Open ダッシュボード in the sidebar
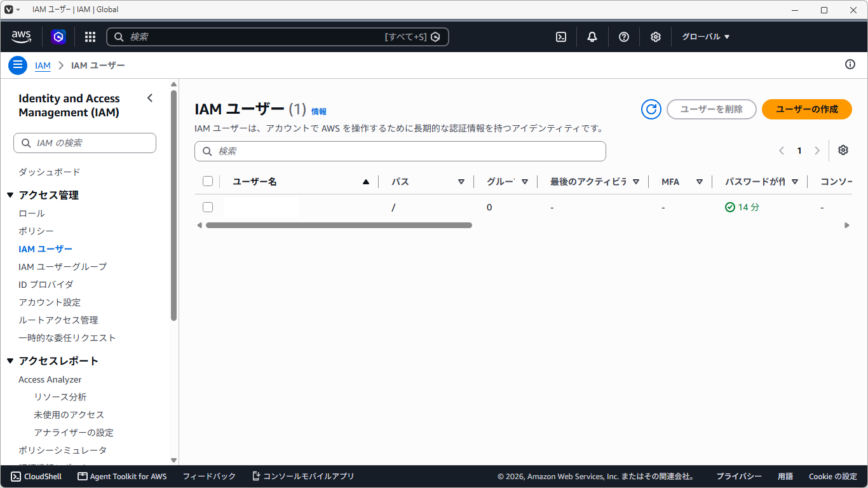Viewport: 868px width, 488px height. 50,172
